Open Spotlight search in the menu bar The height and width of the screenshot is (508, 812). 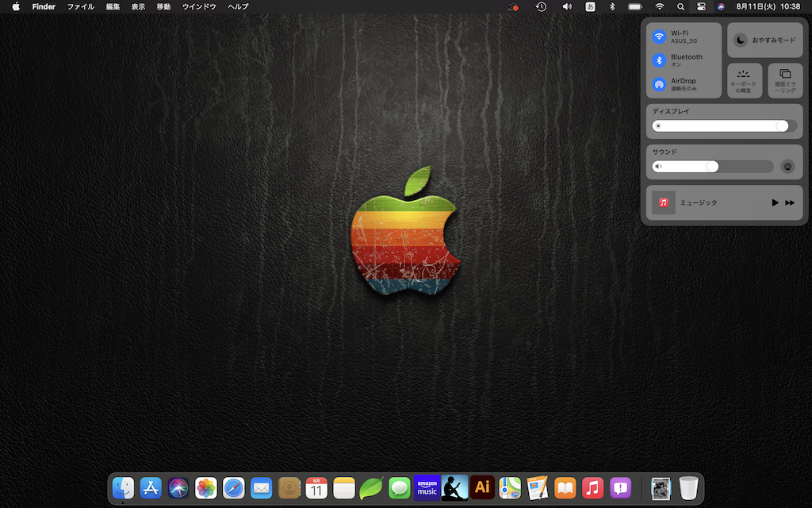coord(680,6)
